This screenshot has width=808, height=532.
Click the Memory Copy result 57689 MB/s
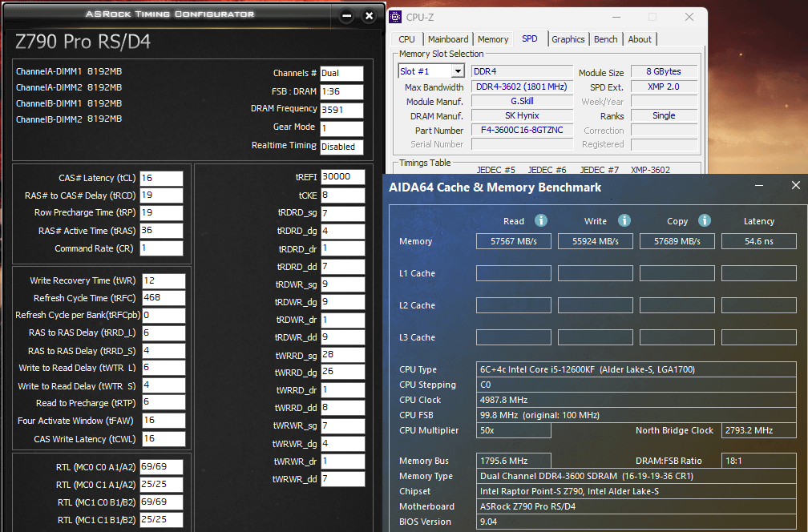(677, 241)
